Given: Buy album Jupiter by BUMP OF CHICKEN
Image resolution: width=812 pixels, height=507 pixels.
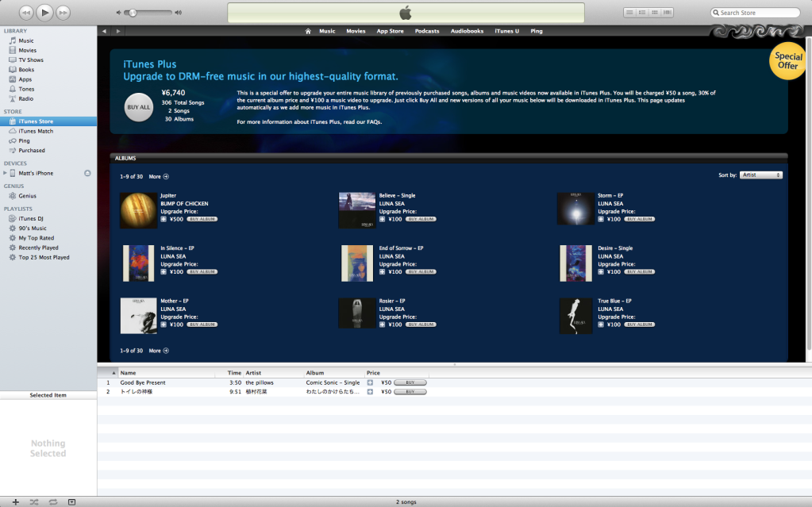Looking at the screenshot, I should pos(202,219).
